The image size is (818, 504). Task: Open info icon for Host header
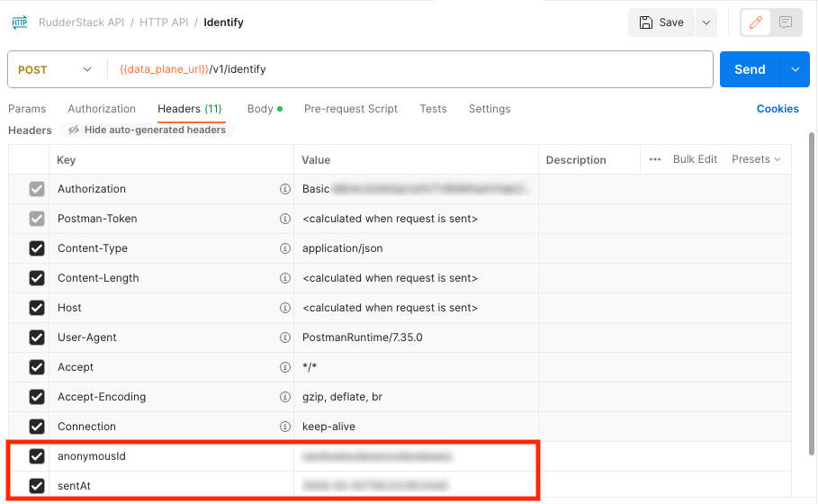tap(285, 308)
